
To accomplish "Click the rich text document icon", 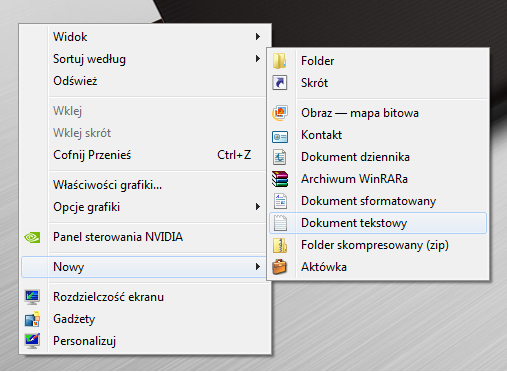I will 280,201.
